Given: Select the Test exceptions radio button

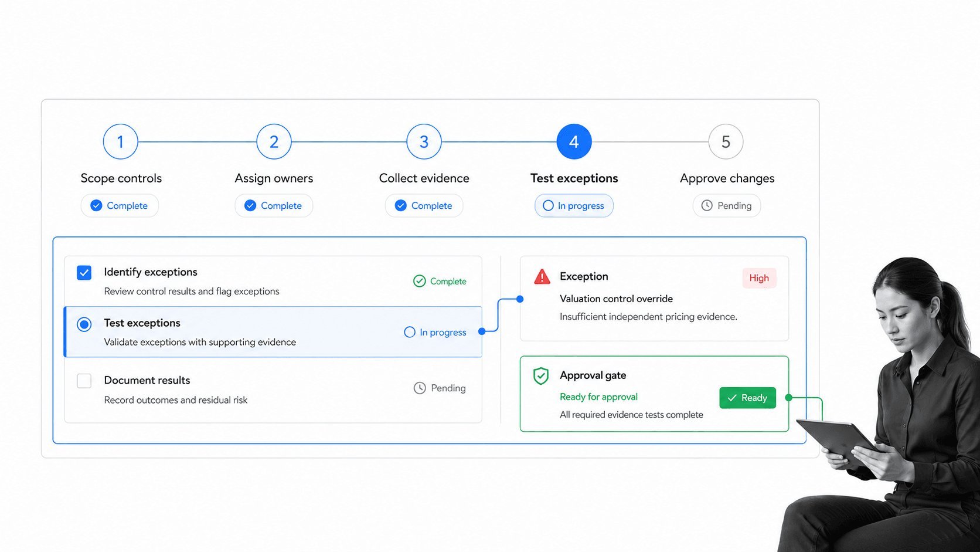Looking at the screenshot, I should (x=84, y=324).
